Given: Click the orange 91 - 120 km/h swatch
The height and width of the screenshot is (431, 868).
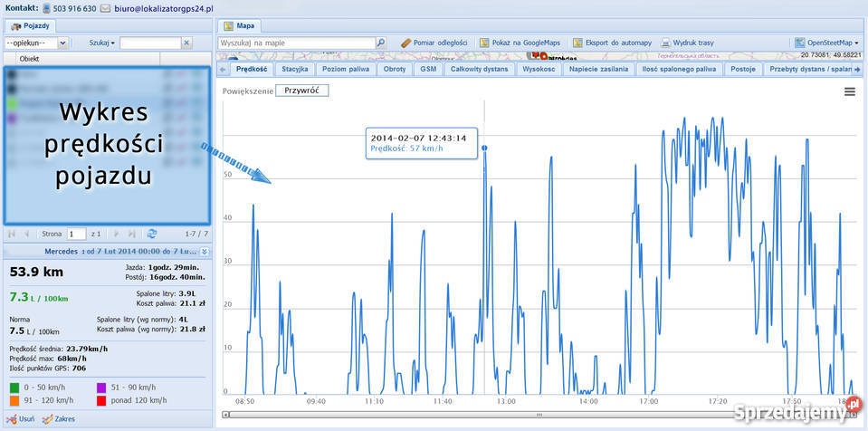Looking at the screenshot, I should pyautogui.click(x=14, y=400).
